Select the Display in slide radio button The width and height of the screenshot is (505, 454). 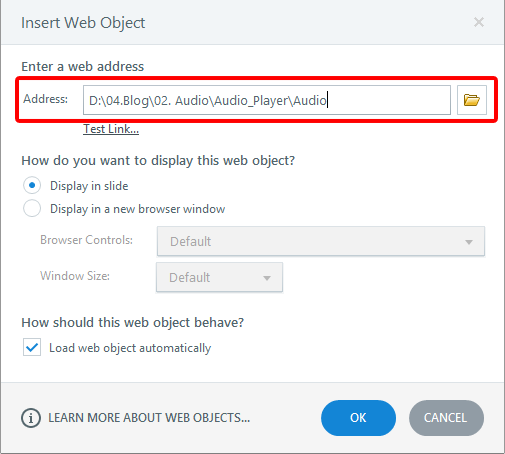click(x=32, y=185)
